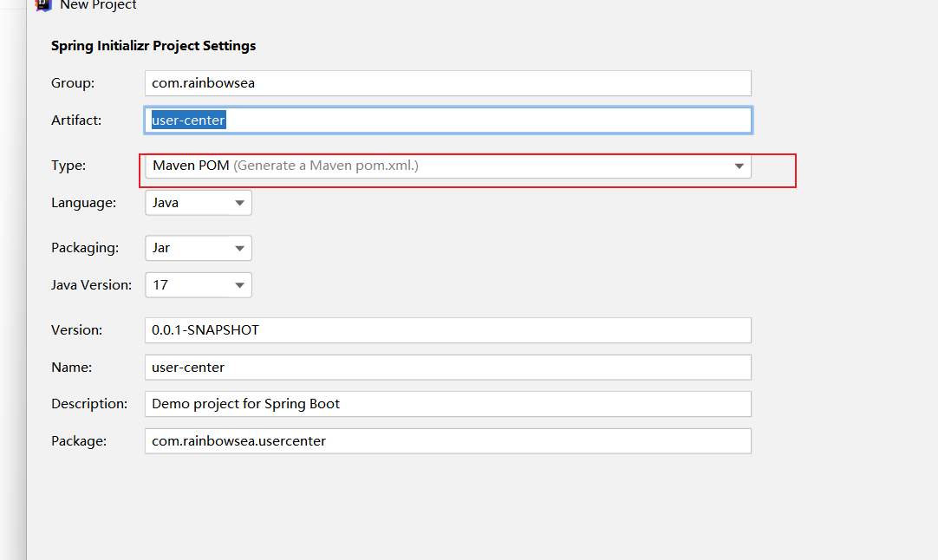Expand the Type dropdown arrow
Screen dimensions: 938x560
pos(739,166)
